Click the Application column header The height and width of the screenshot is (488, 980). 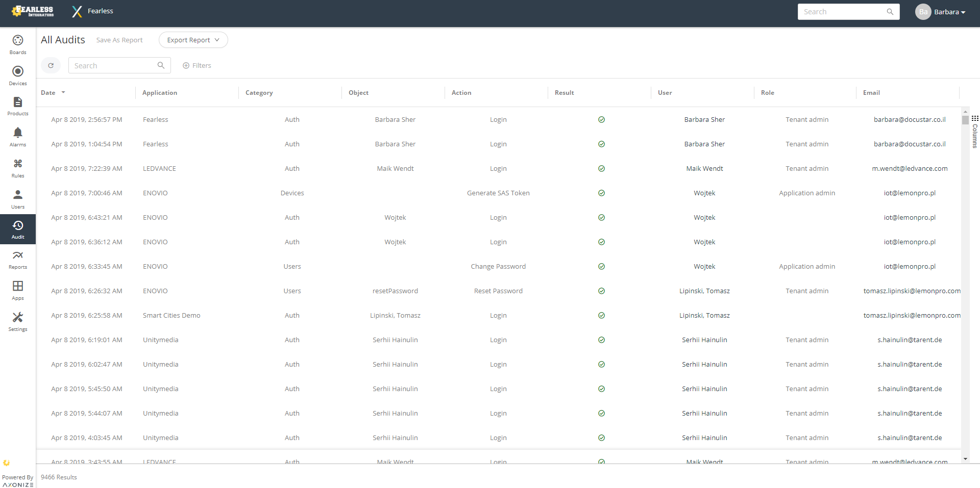pyautogui.click(x=160, y=92)
